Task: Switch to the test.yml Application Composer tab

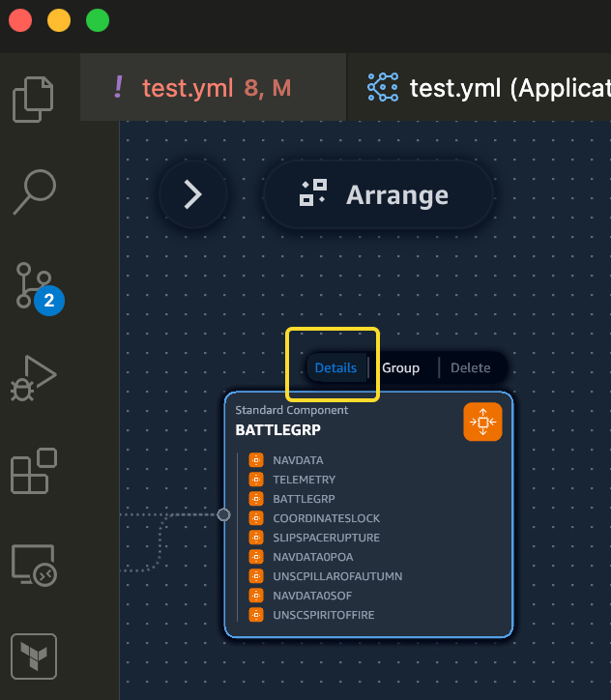Action: (x=480, y=87)
